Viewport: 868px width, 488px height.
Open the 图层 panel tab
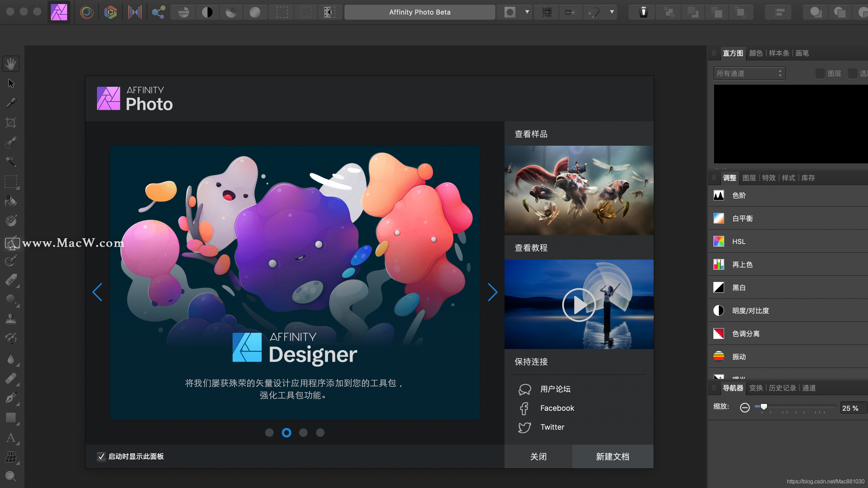click(749, 178)
